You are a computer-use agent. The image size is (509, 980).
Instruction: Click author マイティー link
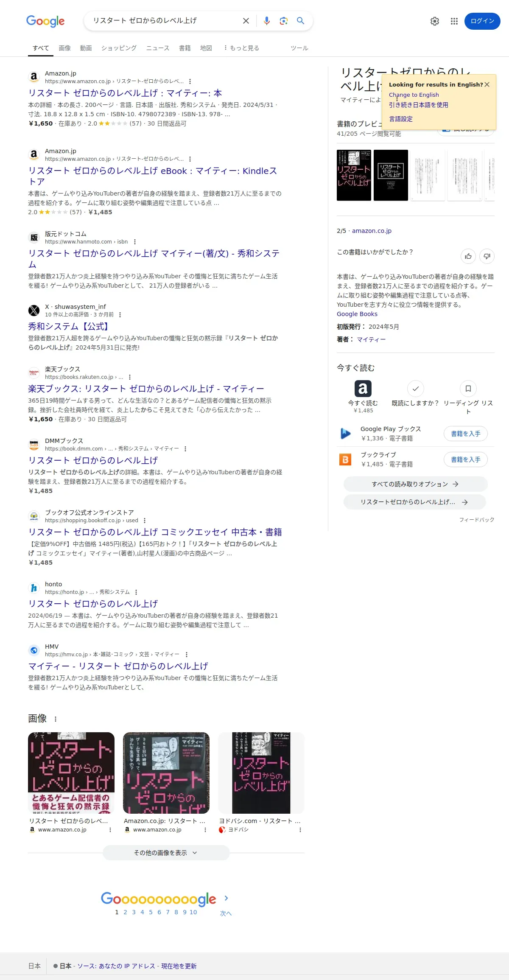click(x=371, y=339)
